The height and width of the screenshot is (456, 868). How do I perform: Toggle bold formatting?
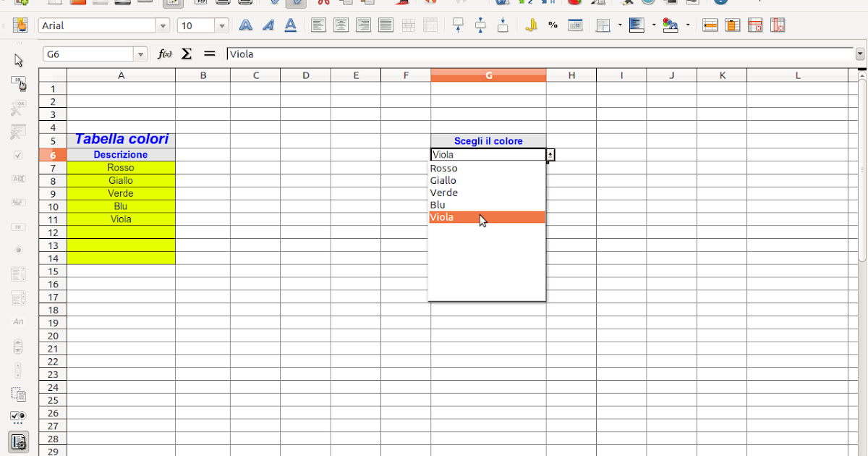(x=246, y=25)
